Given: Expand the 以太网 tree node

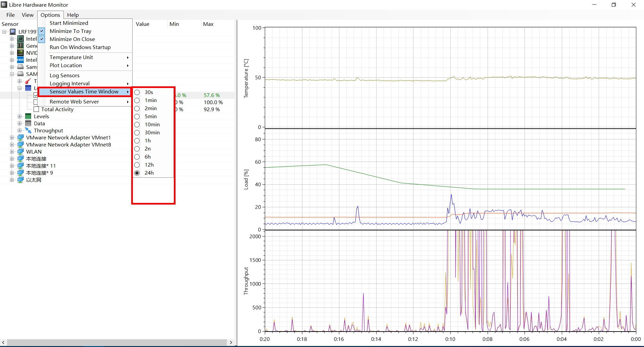Looking at the screenshot, I should tap(12, 180).
